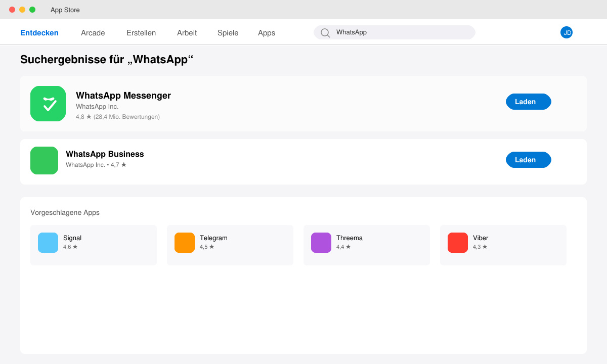Screen dimensions: 607x364
Task: Click the Signal app name
Action: pyautogui.click(x=72, y=238)
